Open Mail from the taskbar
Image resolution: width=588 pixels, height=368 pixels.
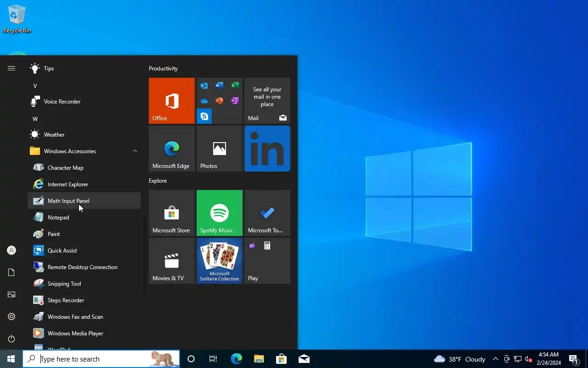[304, 359]
